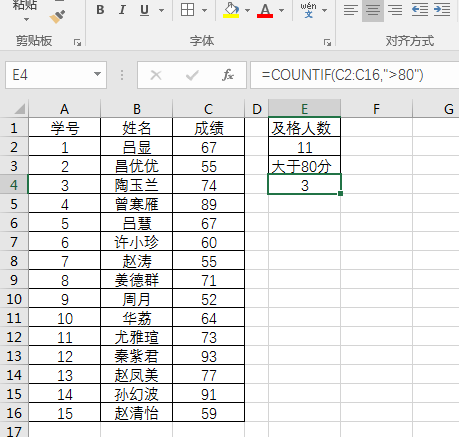
Task: Expand the Name Box dropdown
Action: (97, 74)
